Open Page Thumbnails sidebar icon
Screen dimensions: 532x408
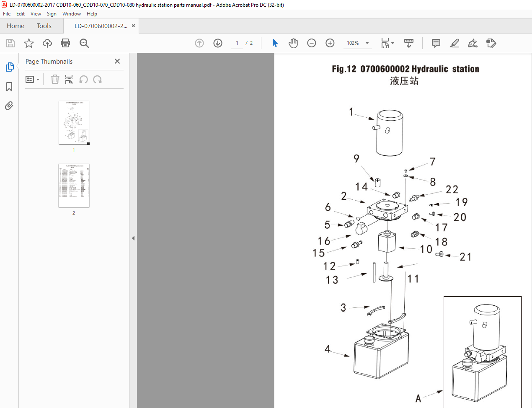[x=9, y=67]
